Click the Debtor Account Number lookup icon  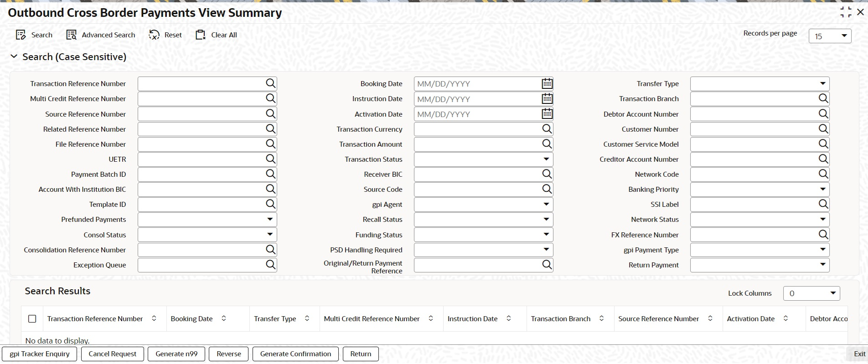[823, 114]
